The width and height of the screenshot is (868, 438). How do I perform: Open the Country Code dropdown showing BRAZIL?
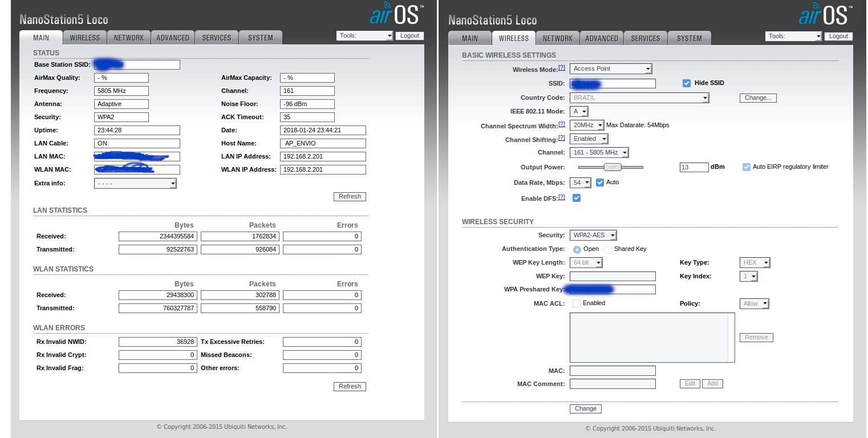point(639,98)
